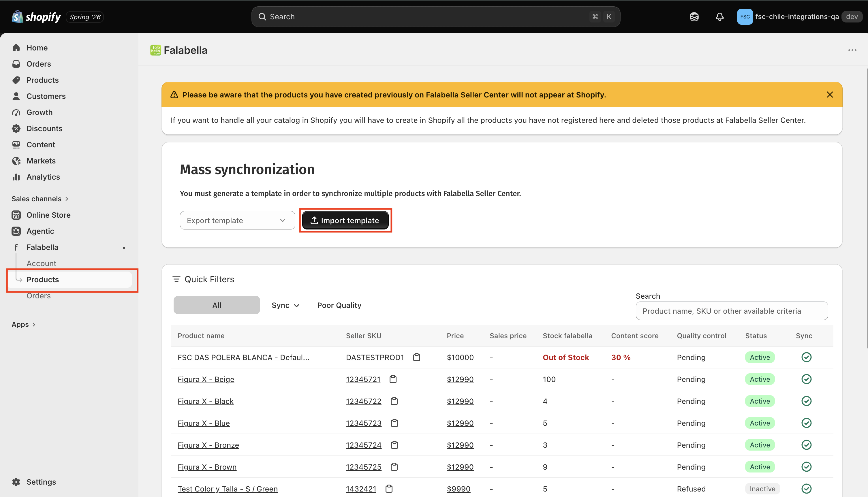The height and width of the screenshot is (497, 868).
Task: Open the three-dot more actions menu
Action: (x=852, y=50)
